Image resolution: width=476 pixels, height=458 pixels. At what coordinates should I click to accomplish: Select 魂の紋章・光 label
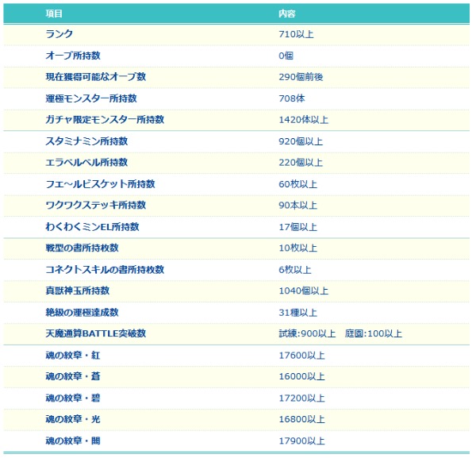pyautogui.click(x=73, y=419)
